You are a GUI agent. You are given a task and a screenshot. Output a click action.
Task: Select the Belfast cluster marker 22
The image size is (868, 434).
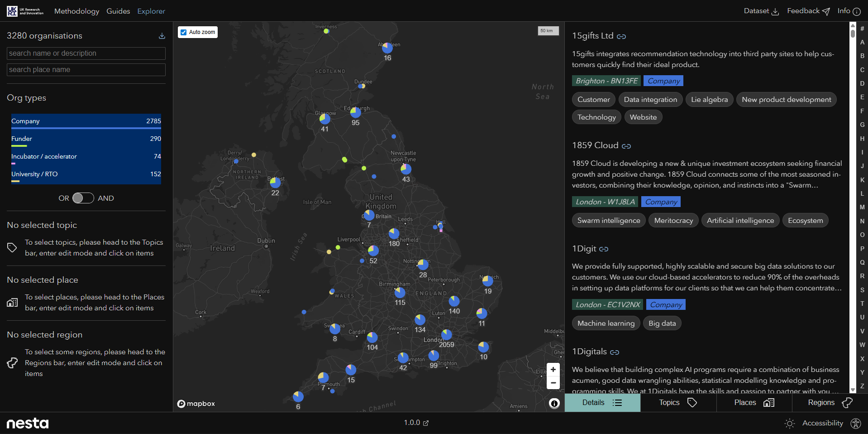click(x=275, y=183)
